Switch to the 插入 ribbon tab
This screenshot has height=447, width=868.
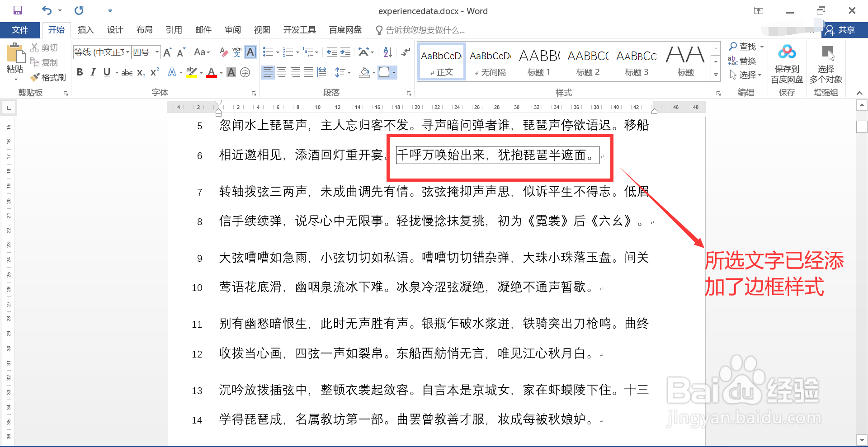85,30
